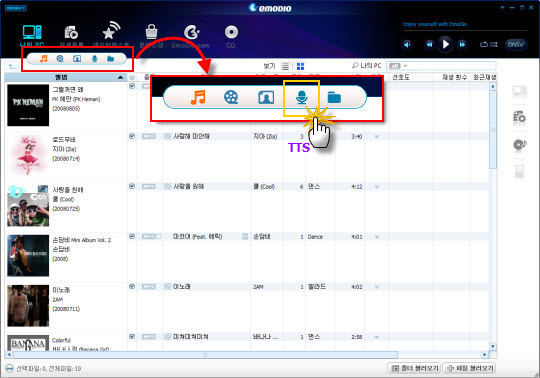Click the vertical scrollbar down arrow
The height and width of the screenshot is (378, 540).
click(493, 346)
